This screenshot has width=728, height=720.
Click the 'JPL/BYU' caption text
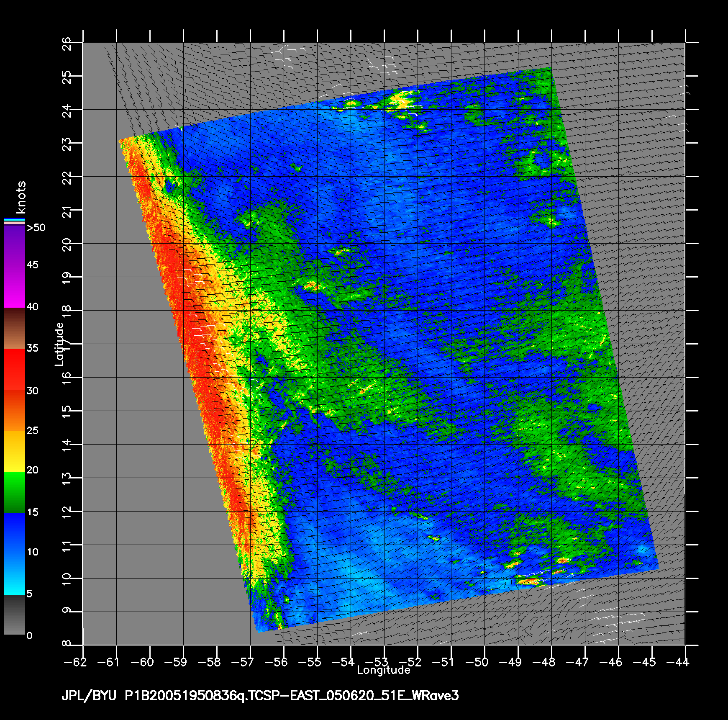click(89, 696)
